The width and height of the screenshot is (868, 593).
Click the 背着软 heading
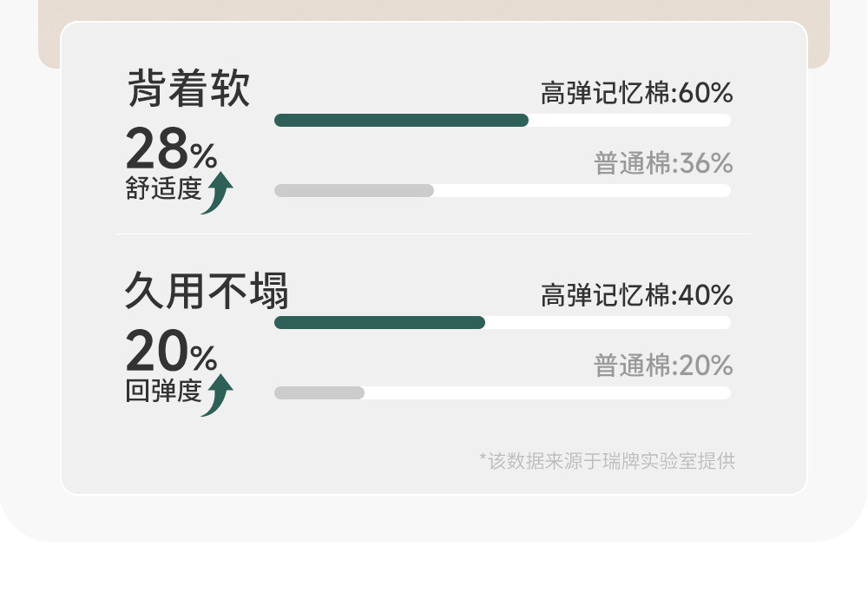click(188, 89)
